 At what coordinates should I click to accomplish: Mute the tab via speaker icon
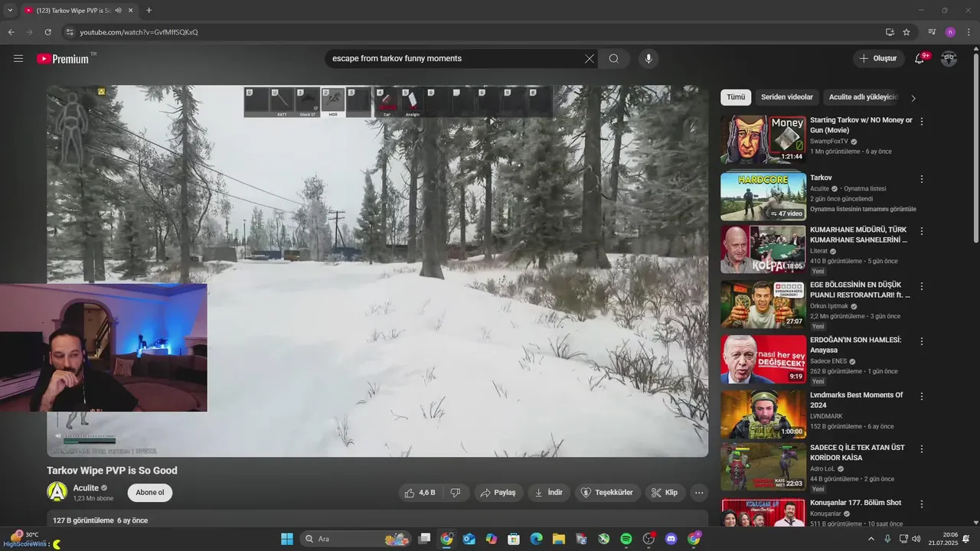pyautogui.click(x=118, y=11)
